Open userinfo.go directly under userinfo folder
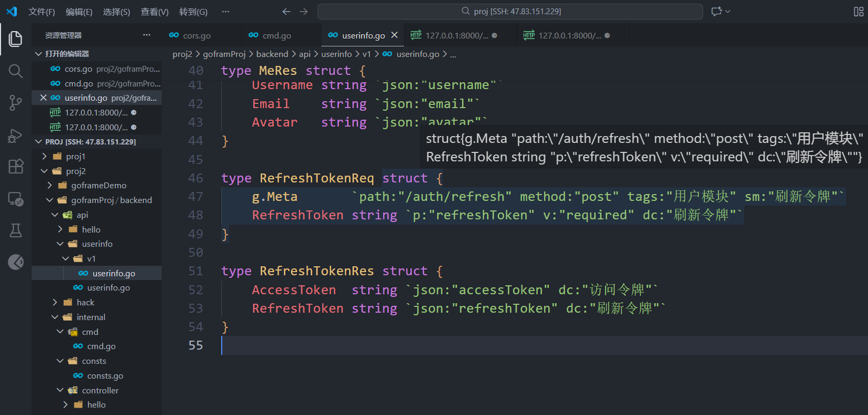The image size is (868, 415). 97,287
